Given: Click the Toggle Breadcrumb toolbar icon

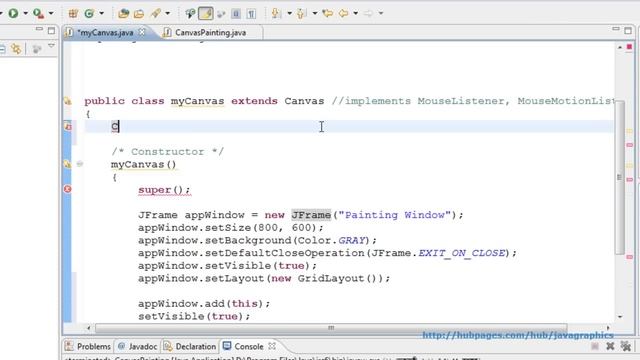Looking at the screenshot, I should tap(190, 13).
